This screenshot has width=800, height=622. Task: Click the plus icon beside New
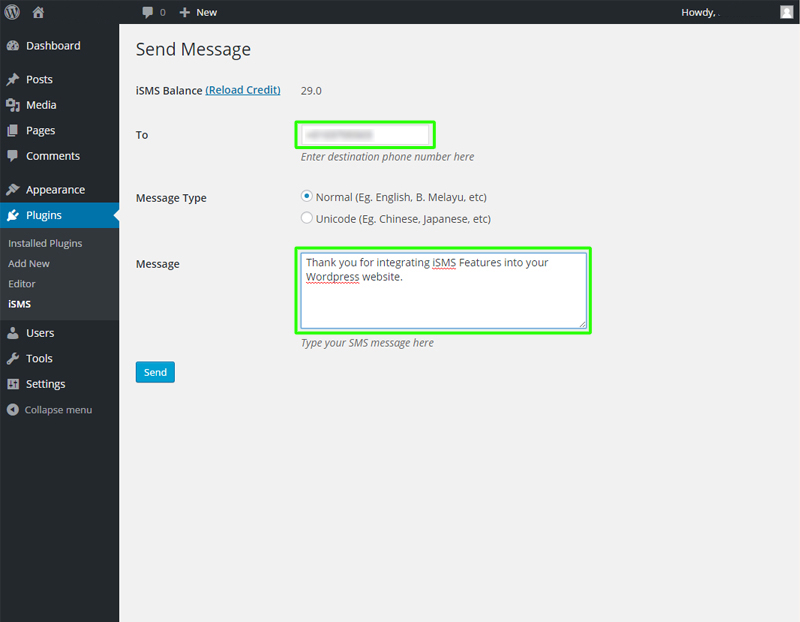[185, 12]
